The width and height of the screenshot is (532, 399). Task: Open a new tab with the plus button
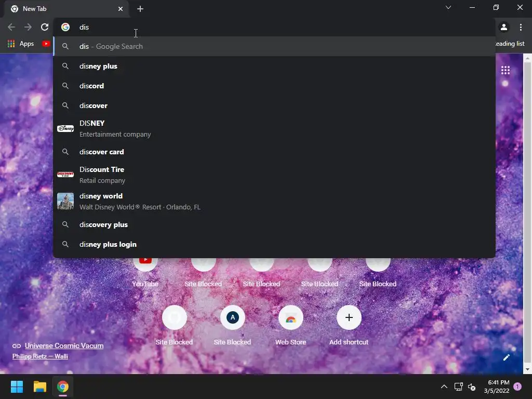tap(140, 9)
